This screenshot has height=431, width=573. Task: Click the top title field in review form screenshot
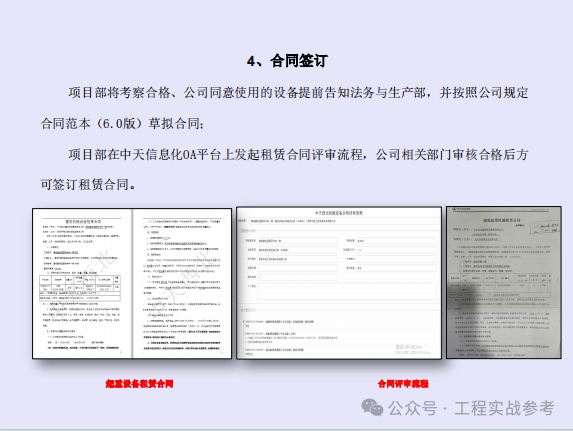click(344, 221)
